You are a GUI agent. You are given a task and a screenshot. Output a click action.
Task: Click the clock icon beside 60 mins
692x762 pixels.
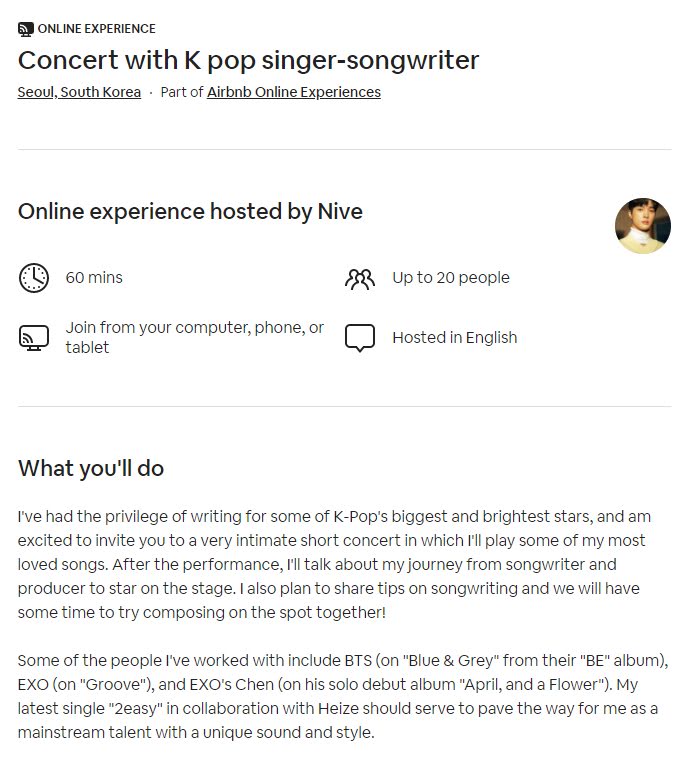(34, 278)
